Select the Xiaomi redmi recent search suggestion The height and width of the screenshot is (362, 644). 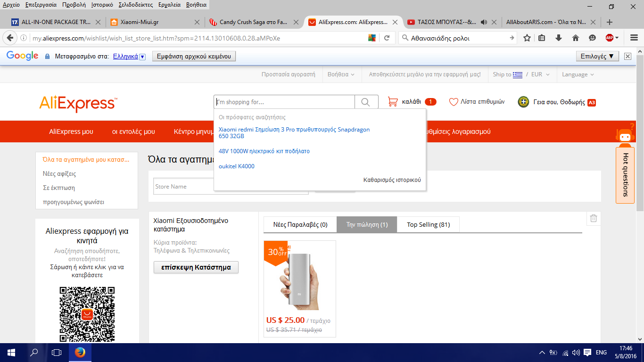294,133
